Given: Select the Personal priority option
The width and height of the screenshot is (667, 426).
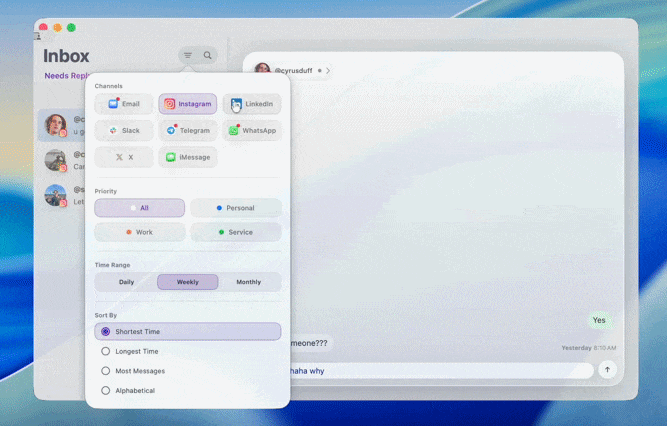Looking at the screenshot, I should coord(236,208).
